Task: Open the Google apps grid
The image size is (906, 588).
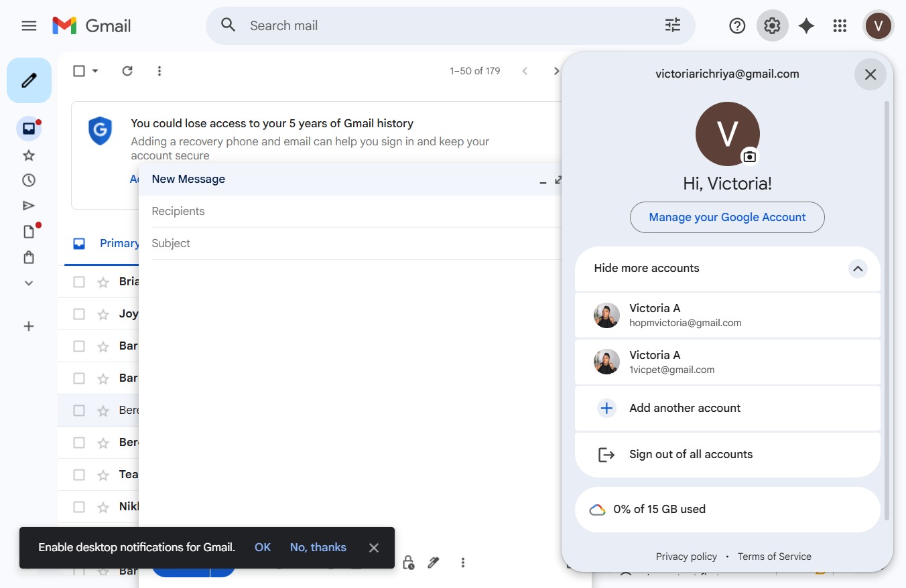Action: (x=840, y=25)
